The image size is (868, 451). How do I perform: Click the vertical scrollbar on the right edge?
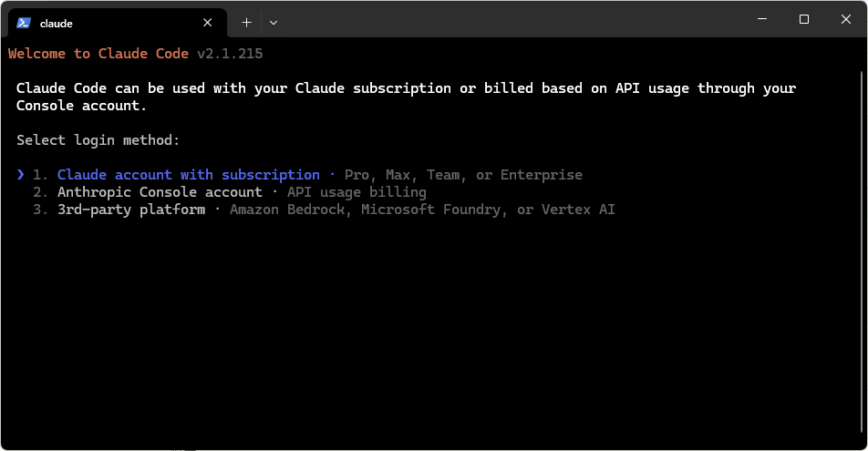point(862,251)
